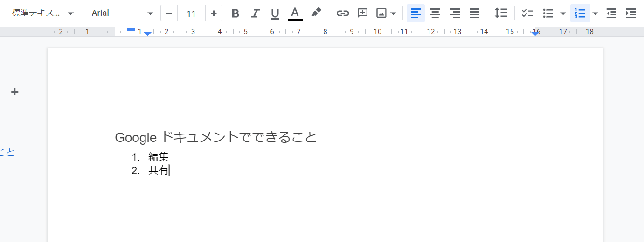This screenshot has width=644, height=242.
Task: Click the font size field showing 11
Action: 191,13
